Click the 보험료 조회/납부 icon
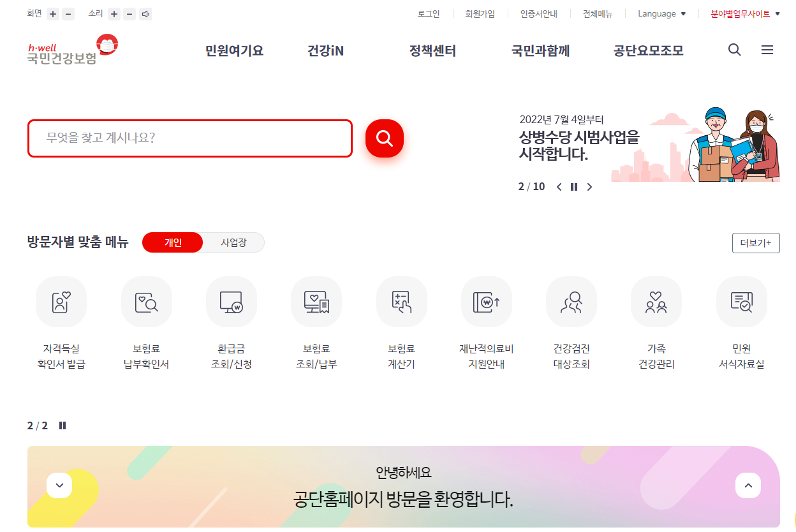Screen dimensions: 796x532 [x=316, y=302]
